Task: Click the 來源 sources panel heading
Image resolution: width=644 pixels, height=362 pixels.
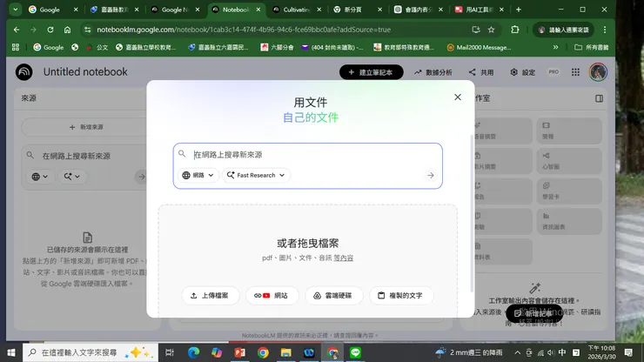Action: pos(29,98)
